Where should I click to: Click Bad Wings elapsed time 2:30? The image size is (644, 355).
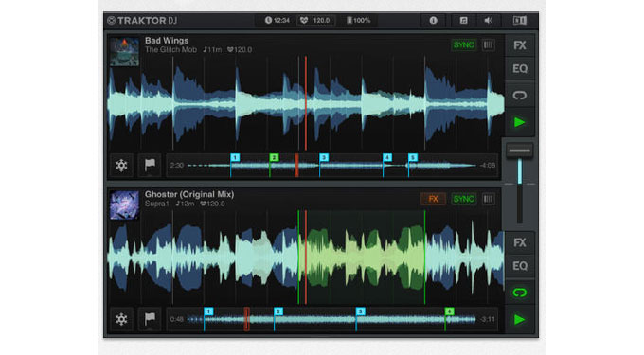176,166
